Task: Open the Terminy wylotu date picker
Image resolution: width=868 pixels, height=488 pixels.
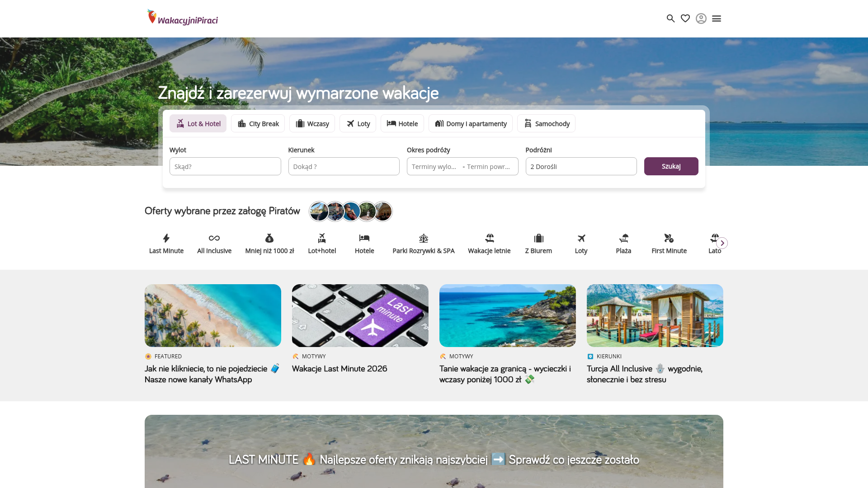Action: (434, 166)
